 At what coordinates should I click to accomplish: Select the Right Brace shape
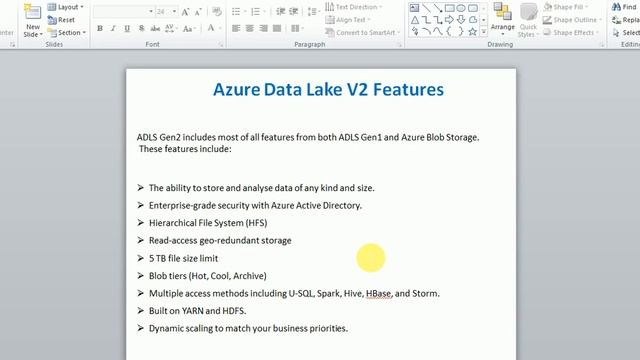461,31
